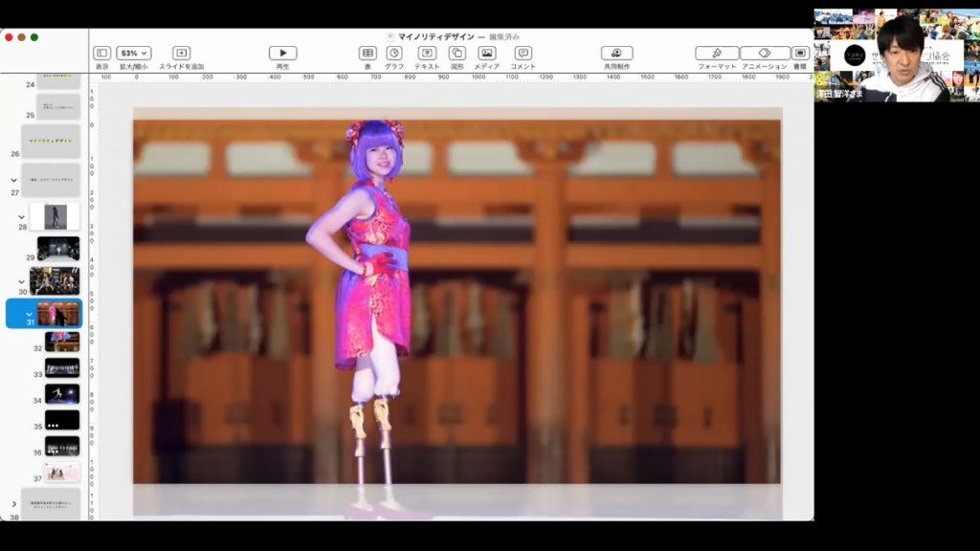Close the Keynote window with red button
This screenshot has height=551, width=980.
click(9, 37)
